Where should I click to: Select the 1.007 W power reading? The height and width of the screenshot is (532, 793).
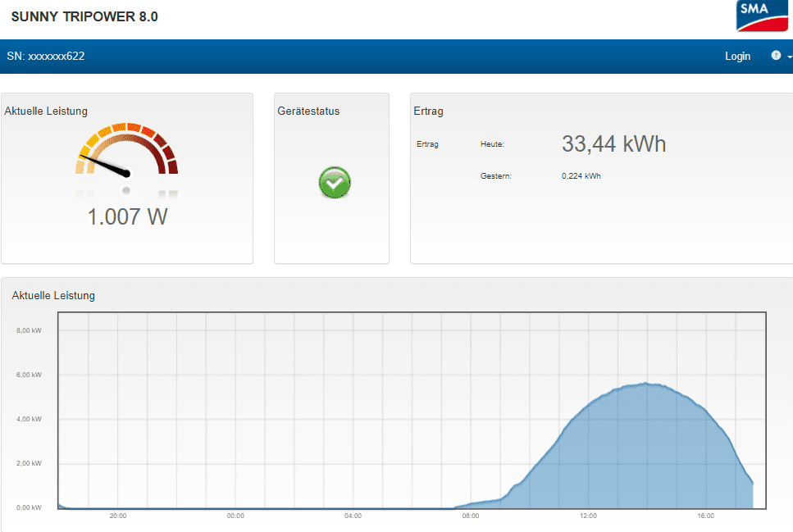tap(127, 216)
